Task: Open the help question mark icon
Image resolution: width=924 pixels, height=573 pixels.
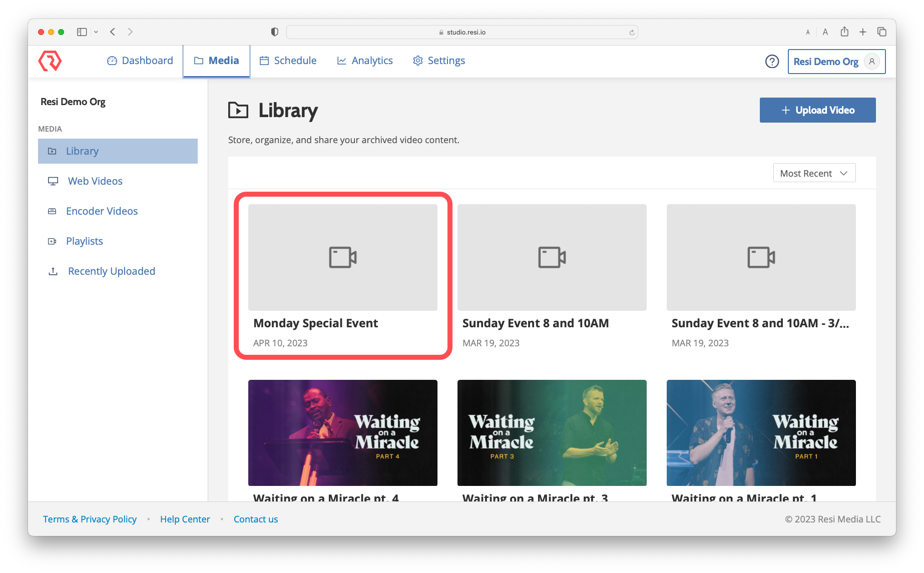Action: click(772, 61)
